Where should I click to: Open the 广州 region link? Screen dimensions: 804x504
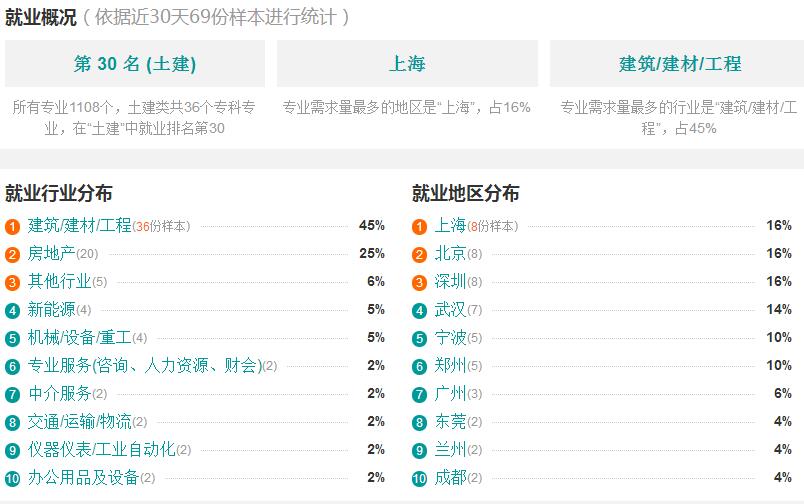point(450,393)
